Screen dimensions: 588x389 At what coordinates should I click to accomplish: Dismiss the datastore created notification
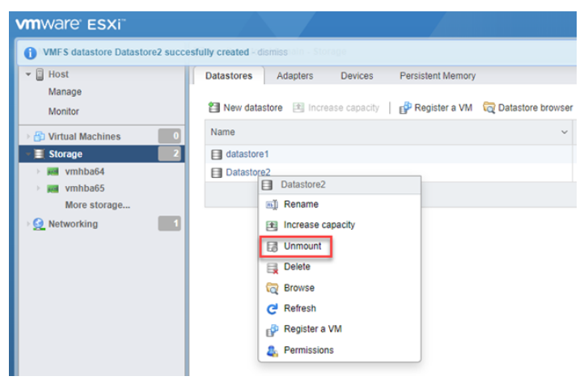pos(273,52)
